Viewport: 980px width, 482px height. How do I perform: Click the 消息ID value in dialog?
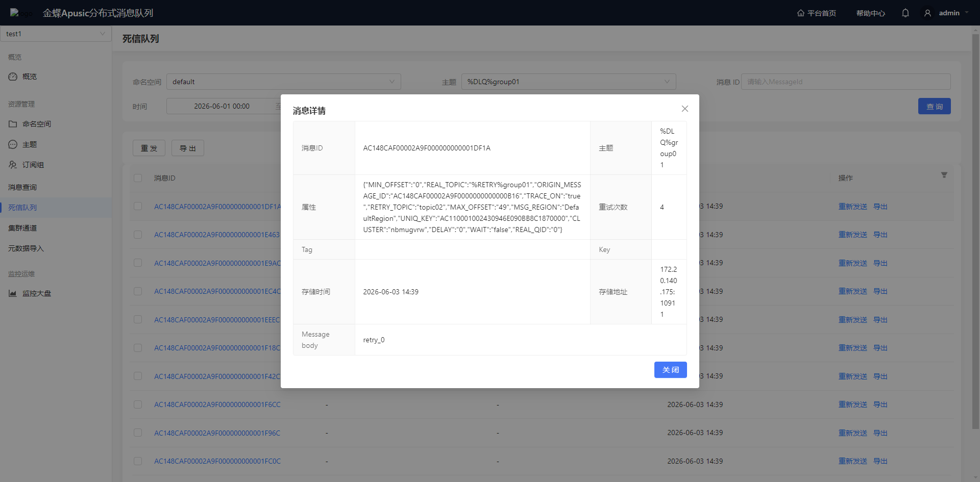427,148
